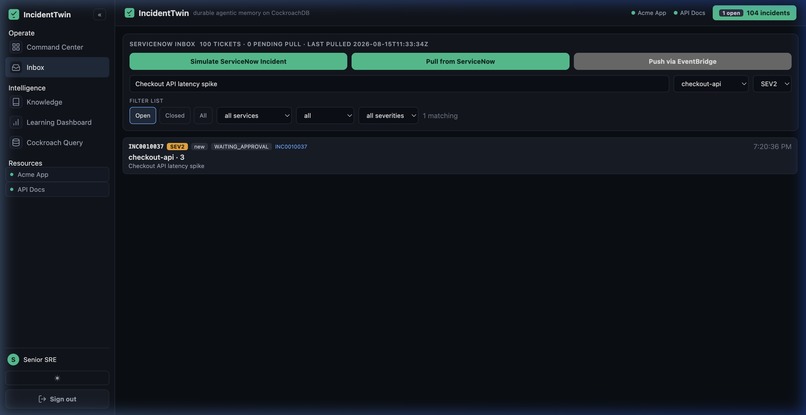Screen dimensions: 806x415
Task: Click the Cockroach Query database icon
Action: (16, 142)
